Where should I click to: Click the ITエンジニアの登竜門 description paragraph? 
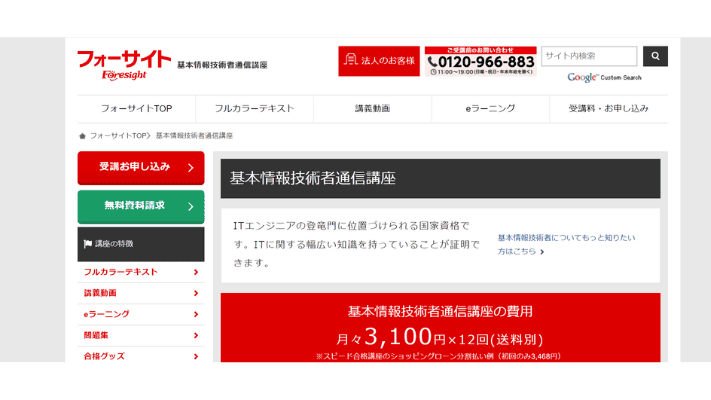(x=356, y=244)
